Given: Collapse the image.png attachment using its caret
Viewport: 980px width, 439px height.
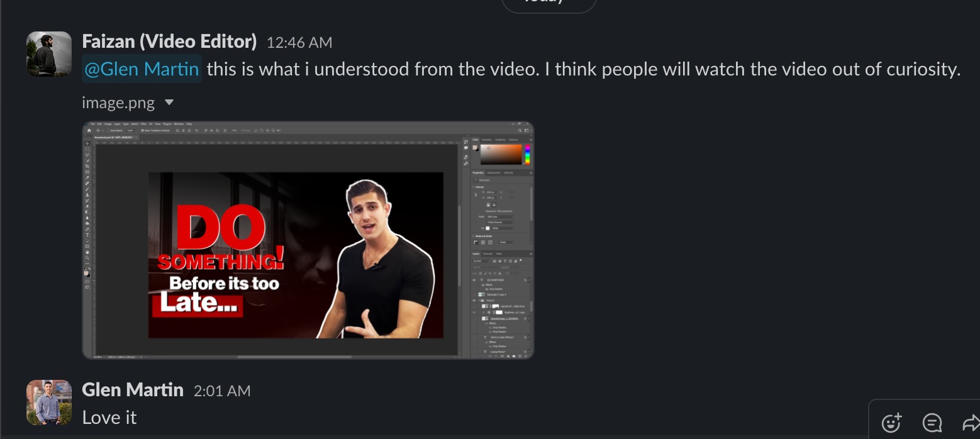Looking at the screenshot, I should coord(169,102).
